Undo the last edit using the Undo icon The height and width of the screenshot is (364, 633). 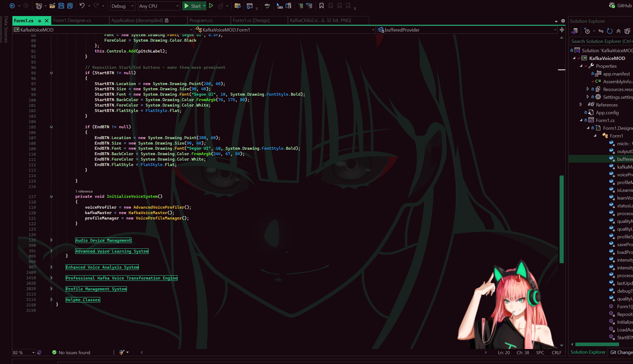point(82,6)
